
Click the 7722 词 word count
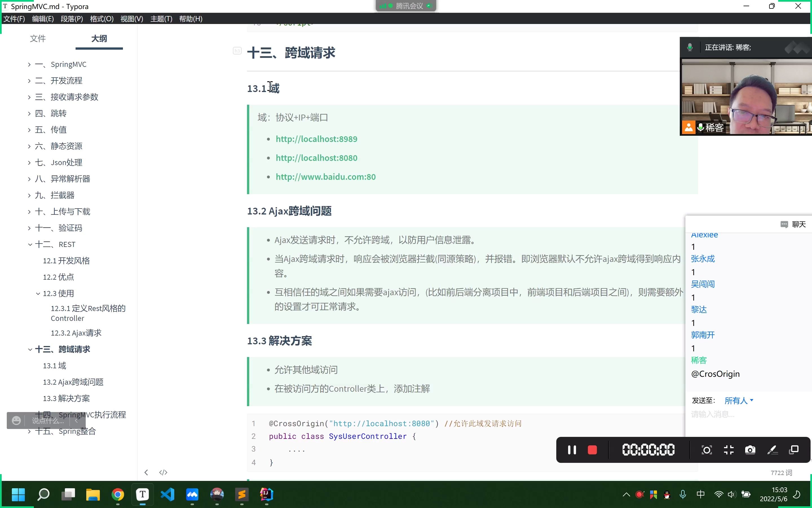click(781, 473)
